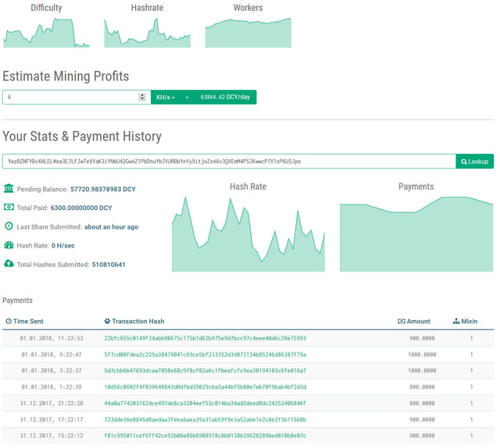
Task: Click time sent 01.01.2018, 3:22:37
Action: click(x=52, y=371)
